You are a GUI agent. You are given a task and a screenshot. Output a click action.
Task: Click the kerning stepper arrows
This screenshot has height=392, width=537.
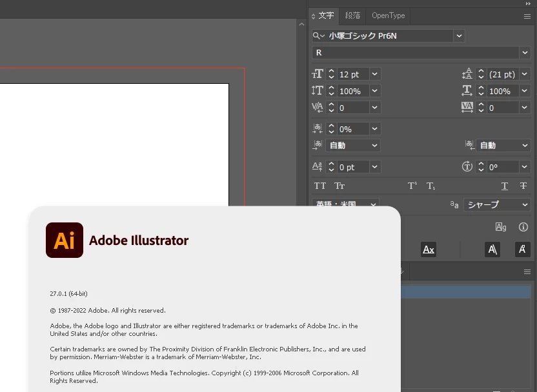331,108
